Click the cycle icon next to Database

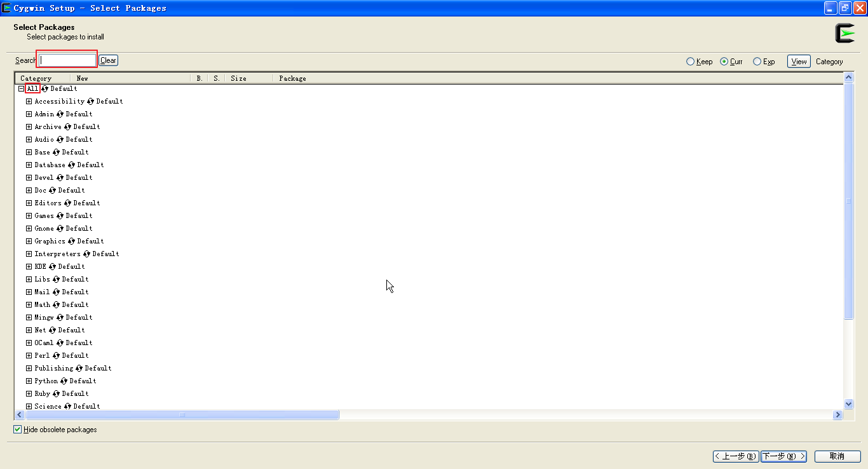(x=71, y=165)
